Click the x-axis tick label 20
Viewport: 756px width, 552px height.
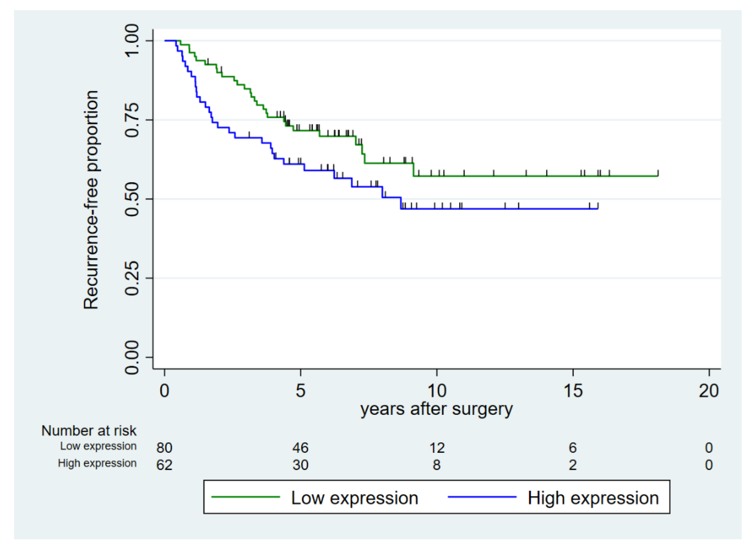709,391
